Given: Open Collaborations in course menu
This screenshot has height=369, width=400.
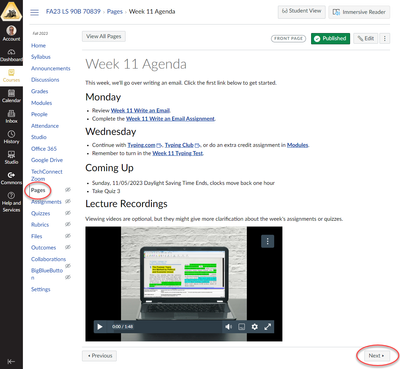Looking at the screenshot, I should [48, 259].
